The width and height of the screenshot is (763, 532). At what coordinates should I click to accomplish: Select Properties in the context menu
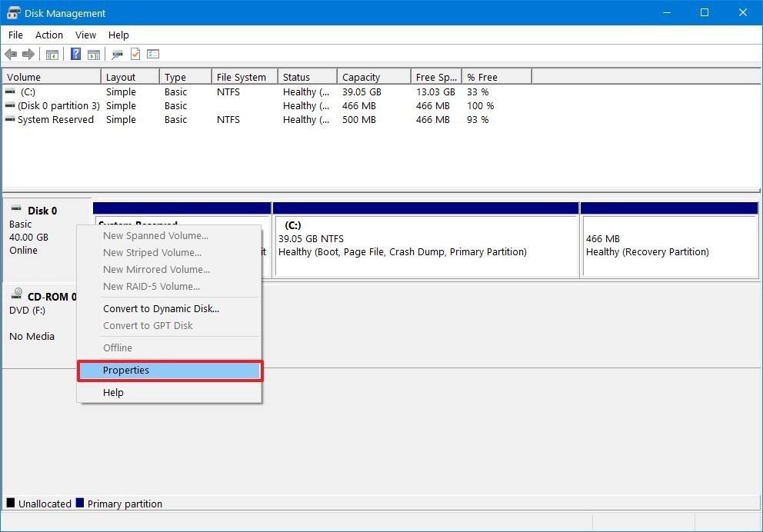point(126,371)
